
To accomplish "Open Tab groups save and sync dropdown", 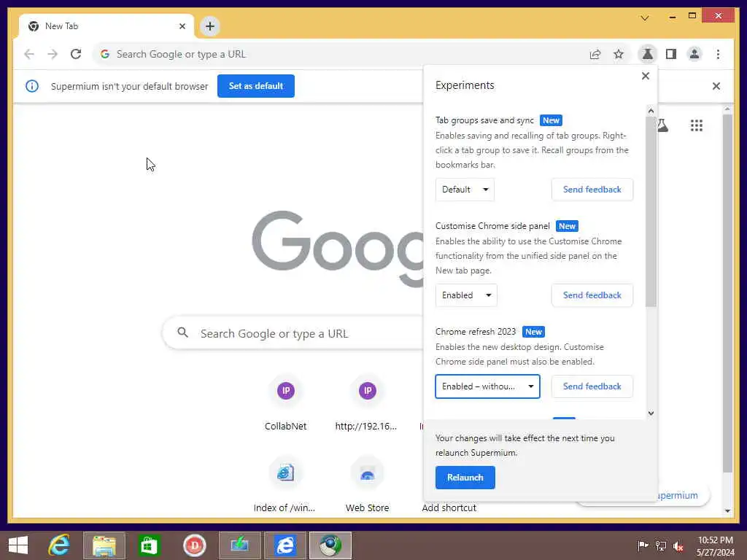I will point(465,190).
